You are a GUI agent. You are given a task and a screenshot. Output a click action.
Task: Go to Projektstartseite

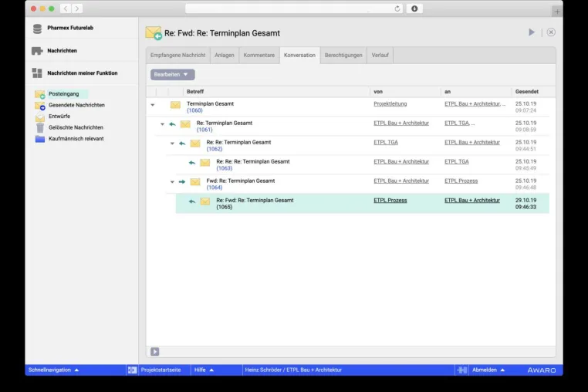[161, 370]
